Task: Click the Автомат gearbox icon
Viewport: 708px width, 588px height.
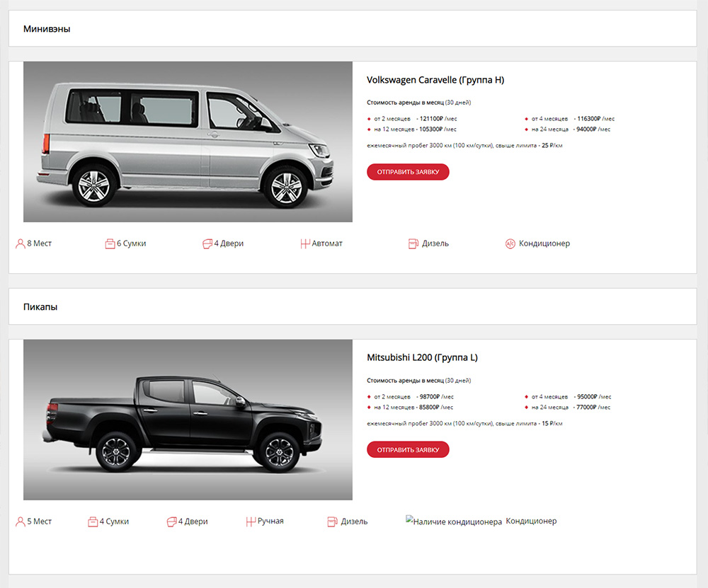Action: pos(305,243)
